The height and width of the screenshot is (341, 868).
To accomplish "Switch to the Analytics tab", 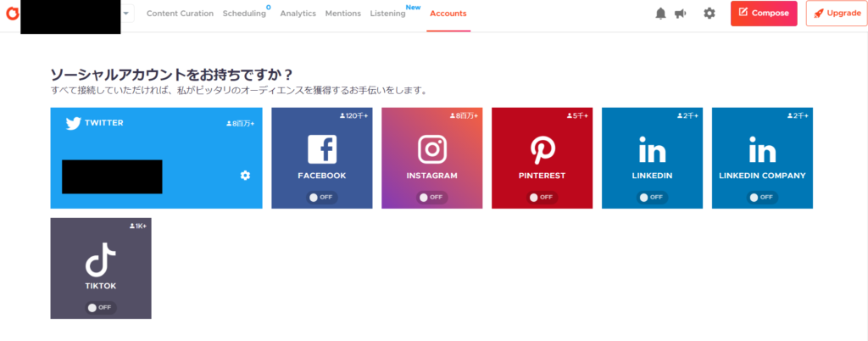I will (298, 14).
